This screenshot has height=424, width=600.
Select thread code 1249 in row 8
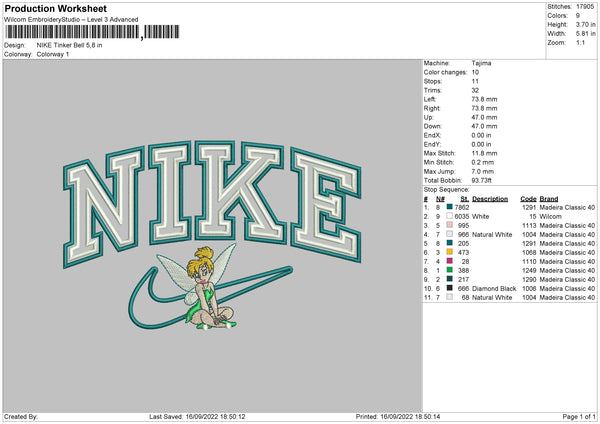pos(529,271)
